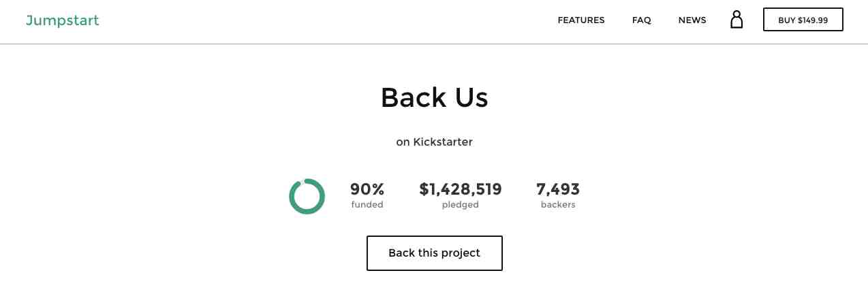Open the FEATURES nav item
The width and height of the screenshot is (868, 290).
[581, 20]
